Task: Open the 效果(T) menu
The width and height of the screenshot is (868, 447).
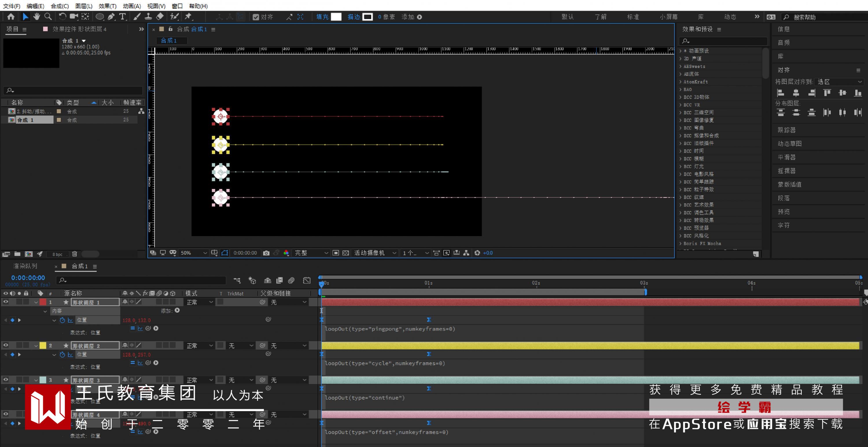Action: click(x=107, y=6)
